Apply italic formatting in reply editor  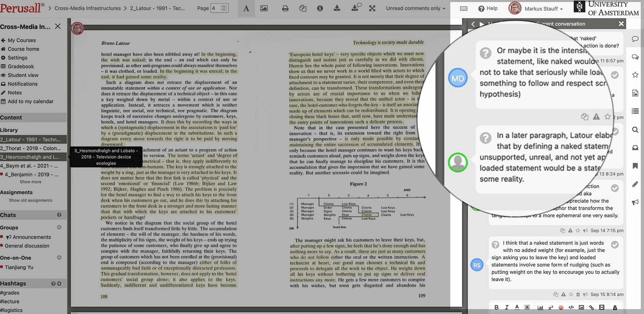coord(507,308)
